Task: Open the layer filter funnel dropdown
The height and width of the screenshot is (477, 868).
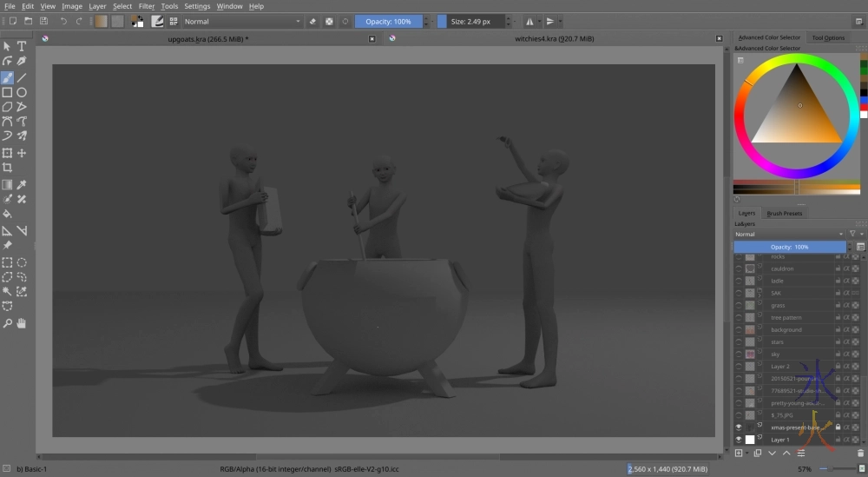Action: click(x=853, y=234)
